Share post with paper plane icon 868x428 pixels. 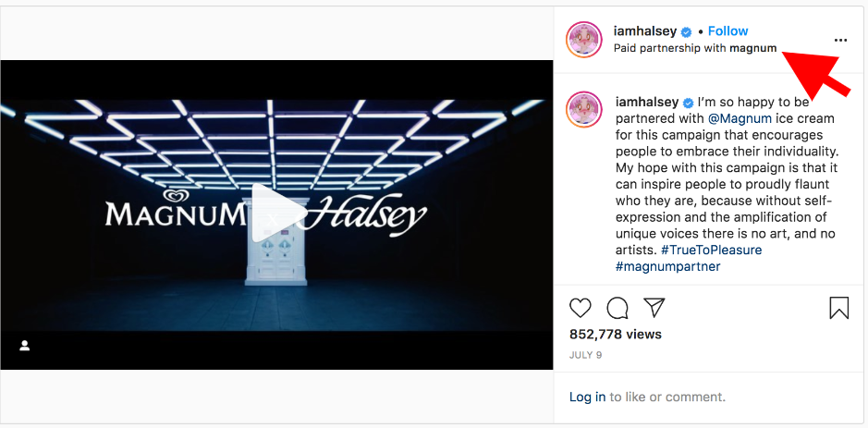coord(654,307)
